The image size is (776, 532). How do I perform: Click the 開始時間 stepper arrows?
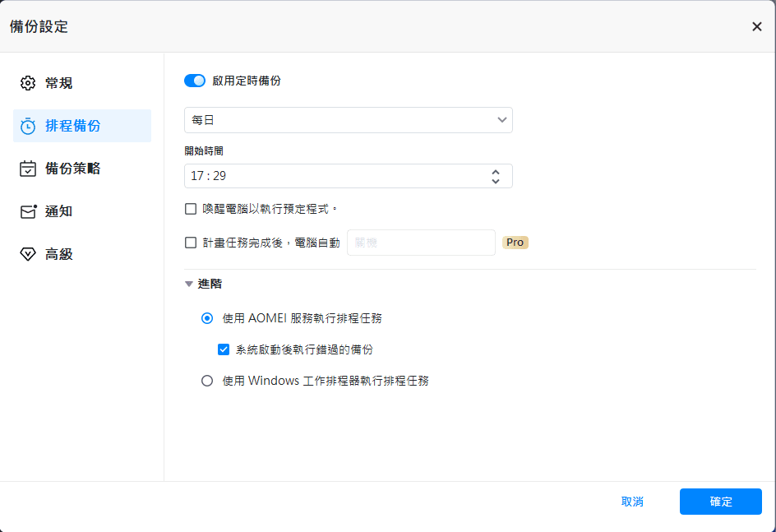495,176
